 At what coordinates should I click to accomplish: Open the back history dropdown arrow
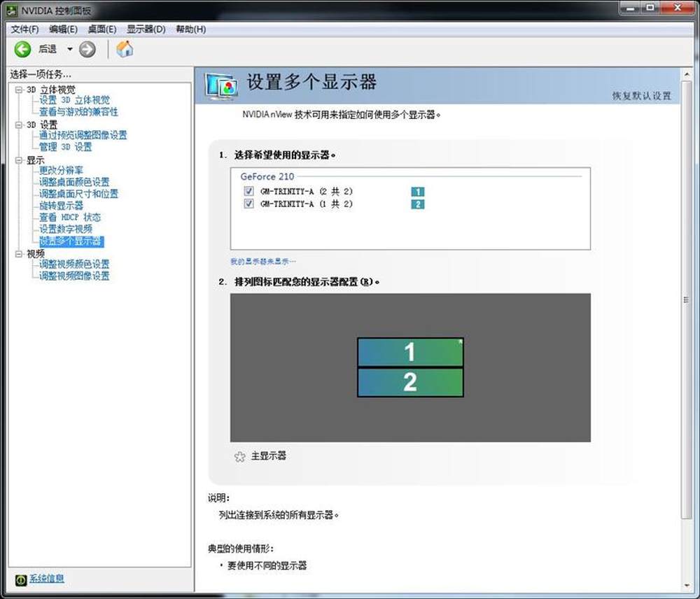[x=69, y=49]
